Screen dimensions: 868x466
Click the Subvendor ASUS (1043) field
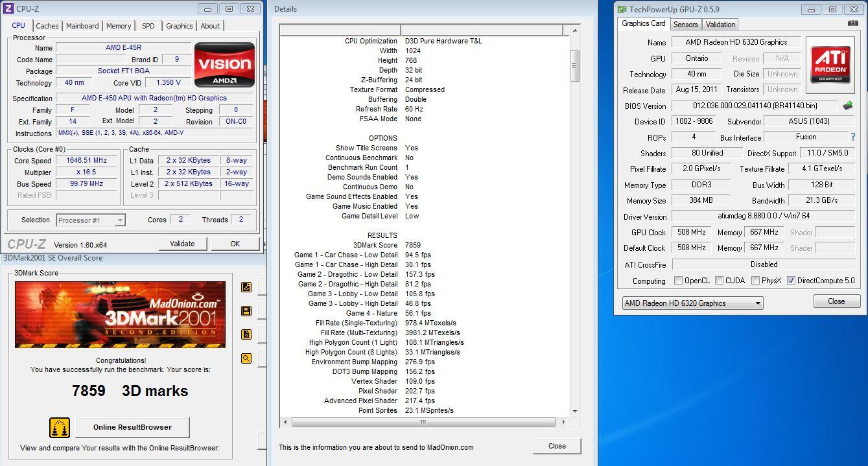click(x=810, y=121)
